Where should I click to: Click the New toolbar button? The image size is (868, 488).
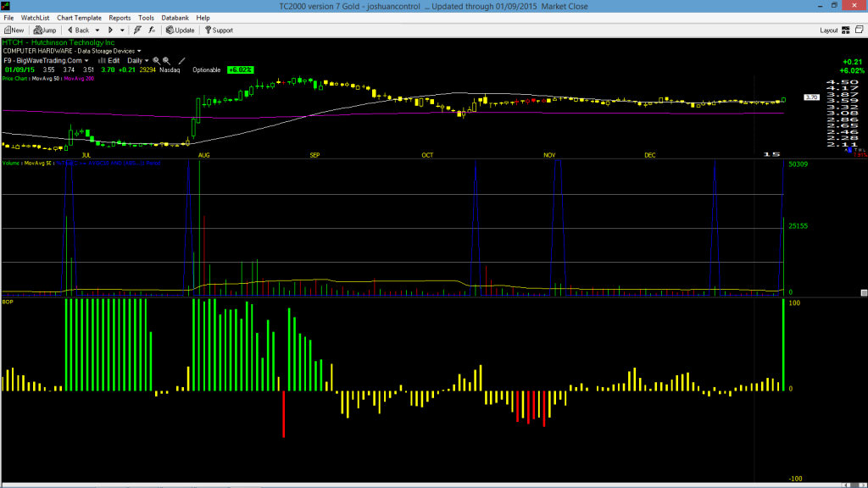14,30
